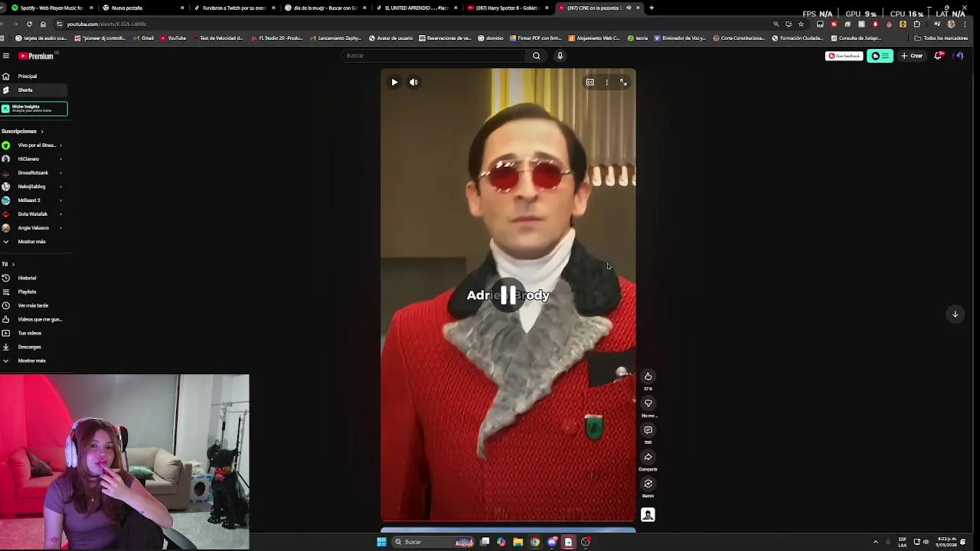
Task: Switch to the Harry Spotter 6 tab
Action: pyautogui.click(x=507, y=8)
